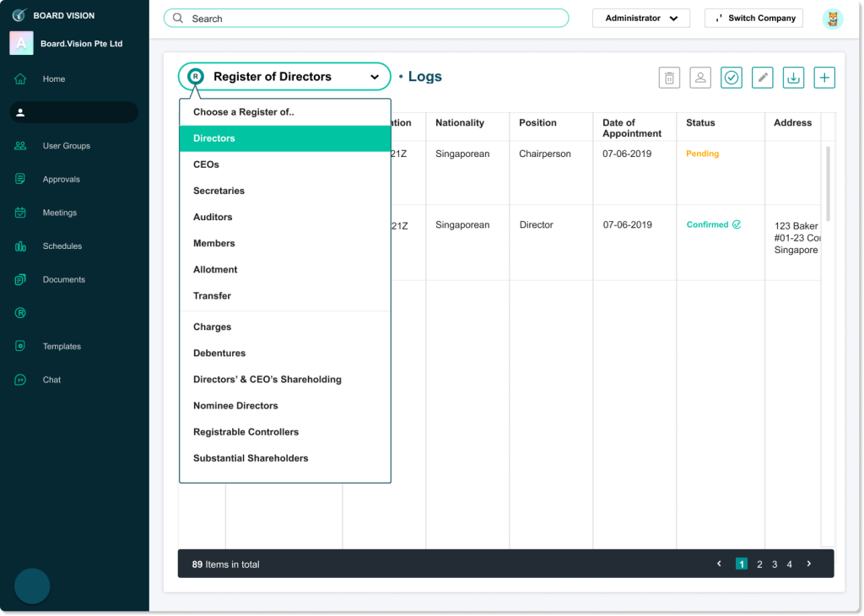864x616 pixels.
Task: Click next page arrow in pagination
Action: [809, 564]
